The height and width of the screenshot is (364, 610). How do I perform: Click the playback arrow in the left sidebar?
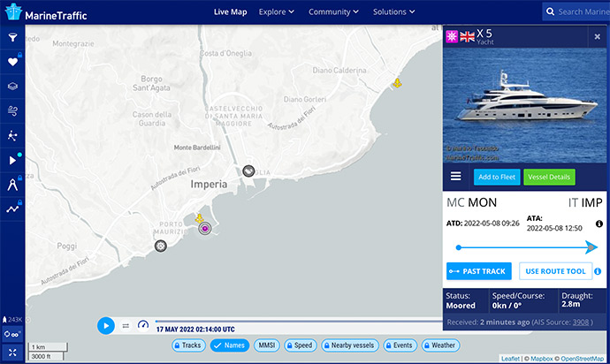[x=12, y=160]
